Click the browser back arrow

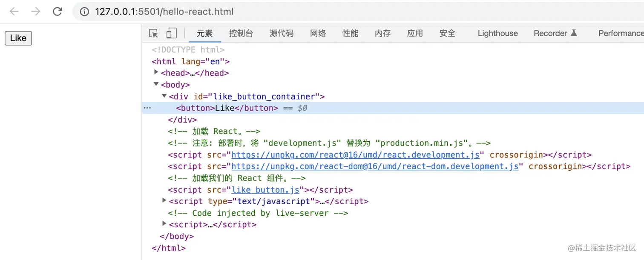click(14, 11)
